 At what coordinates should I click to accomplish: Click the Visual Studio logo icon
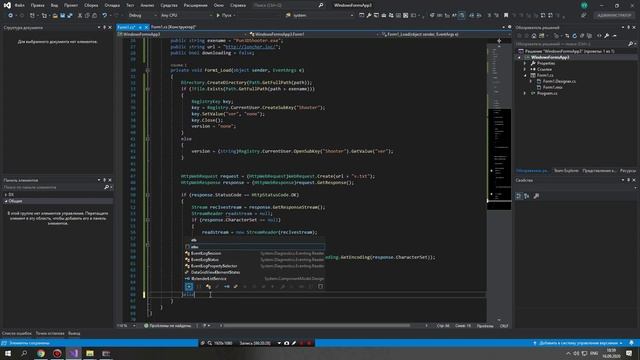coord(7,5)
